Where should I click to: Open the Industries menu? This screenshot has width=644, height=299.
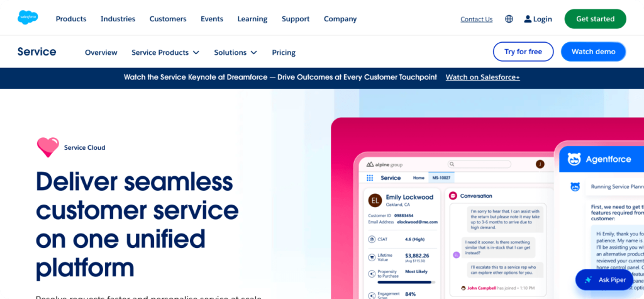point(118,19)
